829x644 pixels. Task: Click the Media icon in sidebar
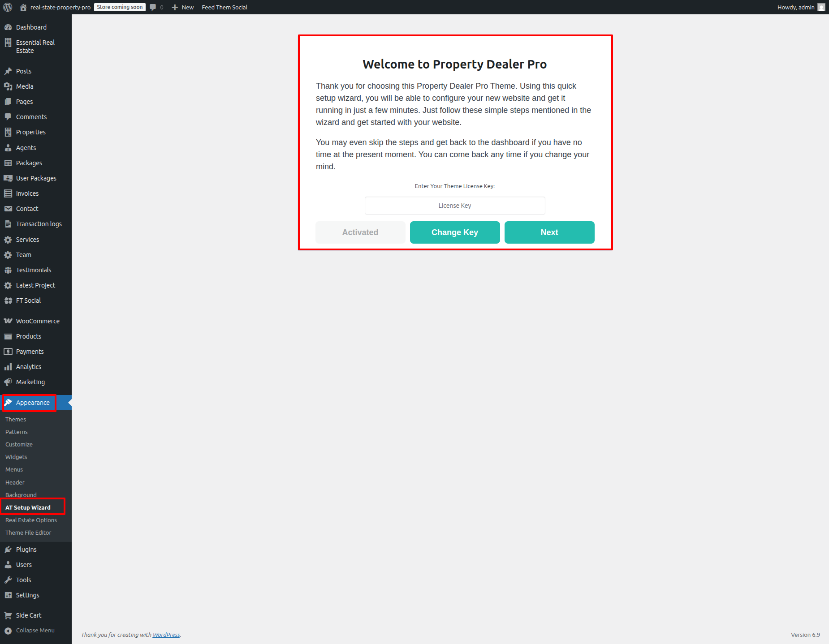pos(8,86)
